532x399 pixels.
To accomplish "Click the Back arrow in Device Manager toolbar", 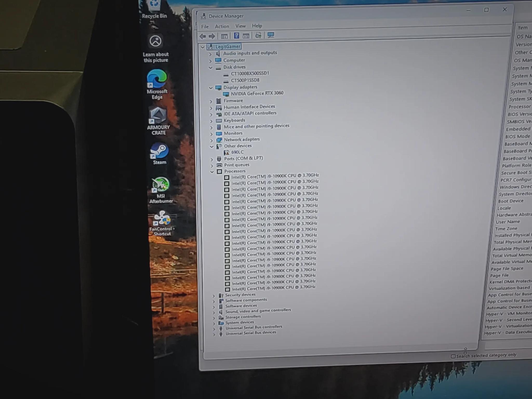I will pyautogui.click(x=203, y=36).
